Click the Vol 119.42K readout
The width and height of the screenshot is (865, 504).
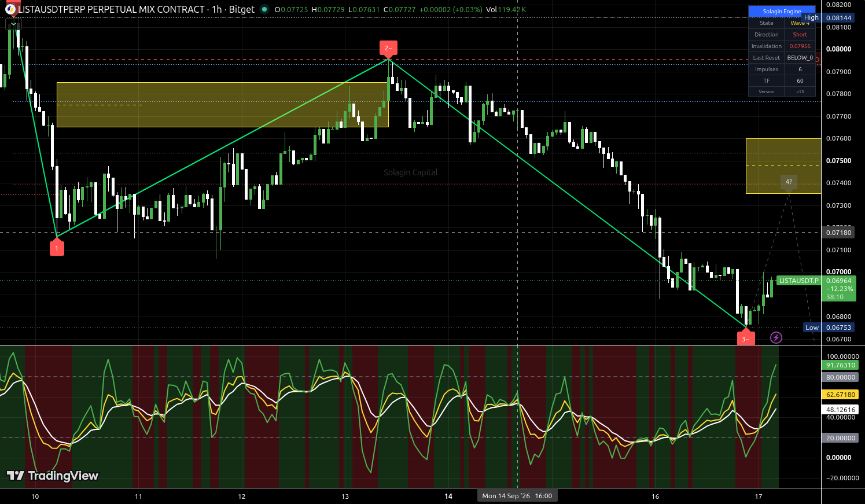click(x=505, y=9)
